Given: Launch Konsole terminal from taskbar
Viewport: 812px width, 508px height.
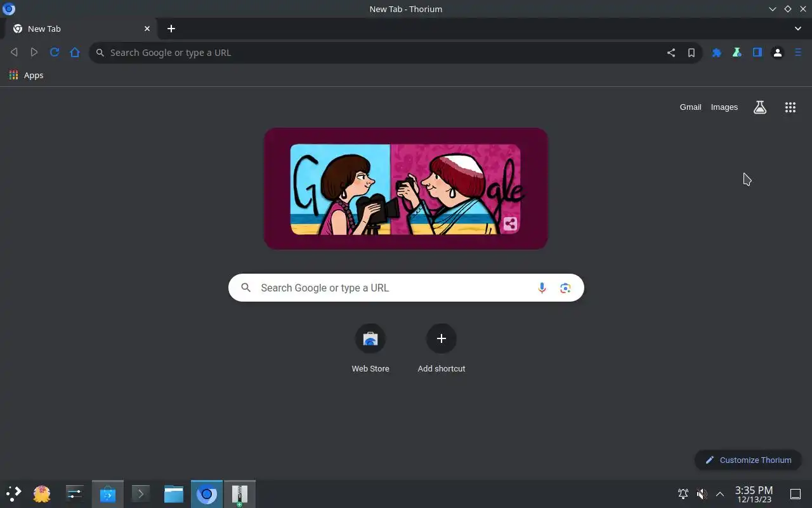Looking at the screenshot, I should point(141,493).
